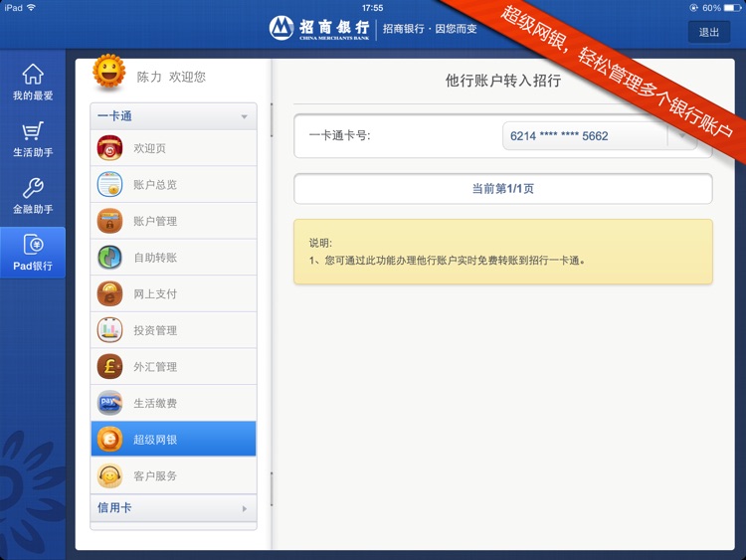
Task: Click the 您可通过此功能办理他行账户 instruction line
Action: click(447, 261)
